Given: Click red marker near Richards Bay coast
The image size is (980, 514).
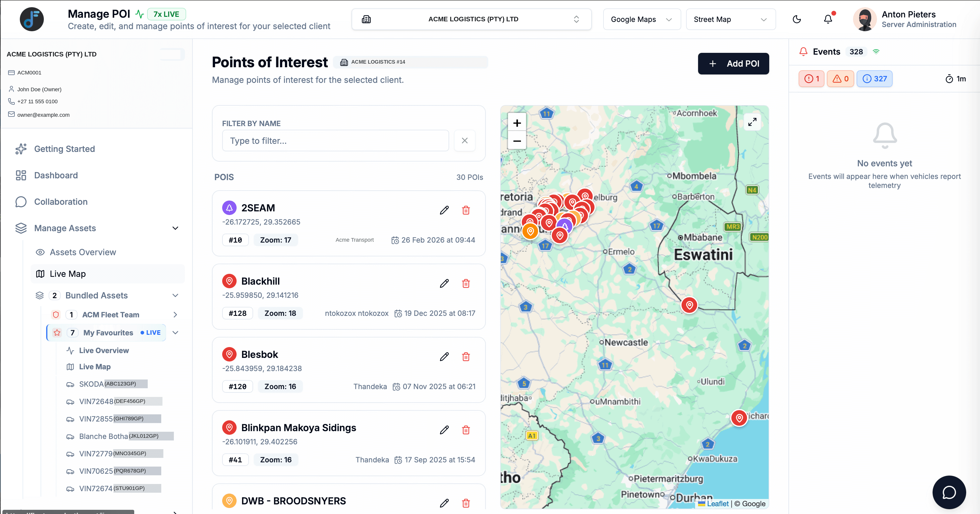Looking at the screenshot, I should (x=739, y=418).
